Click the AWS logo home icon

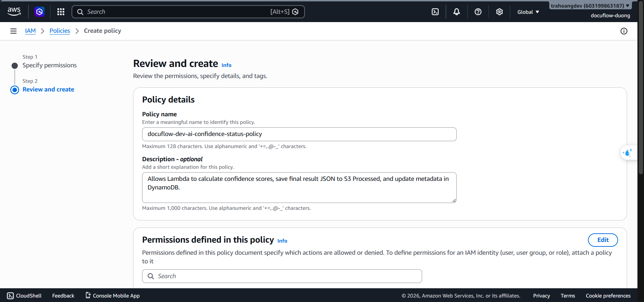tap(14, 12)
